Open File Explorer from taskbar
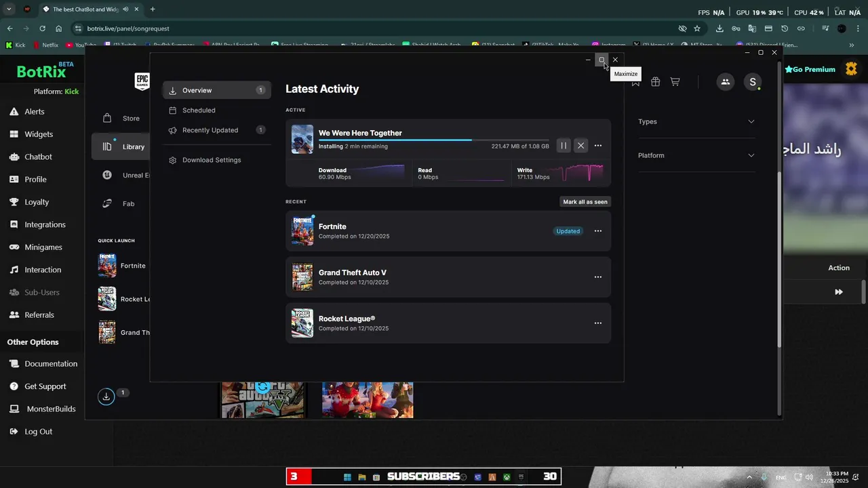Viewport: 868px width, 488px height. click(x=362, y=477)
